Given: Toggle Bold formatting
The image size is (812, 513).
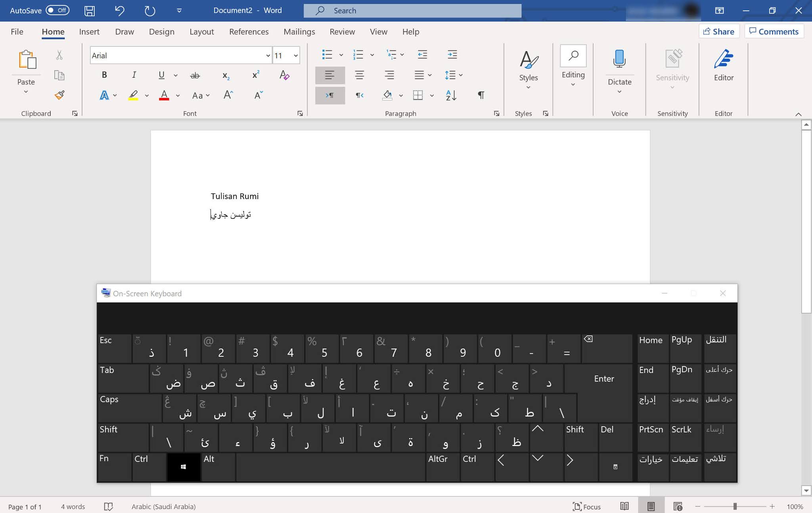Looking at the screenshot, I should point(104,75).
